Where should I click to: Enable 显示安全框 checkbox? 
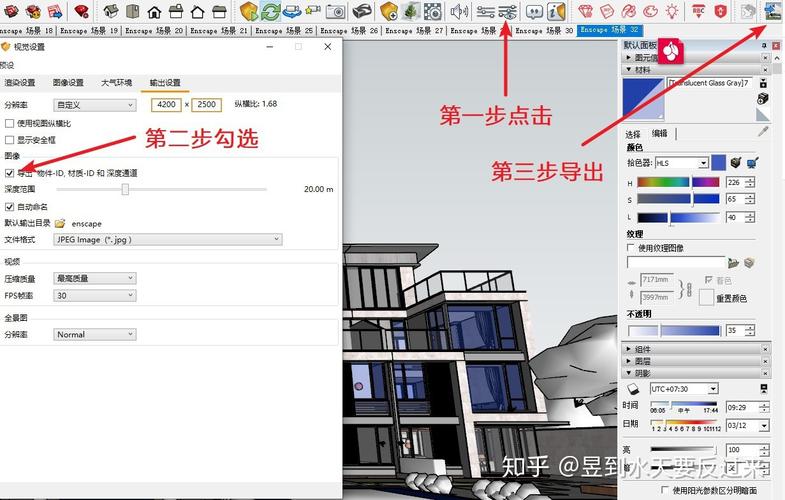click(9, 140)
